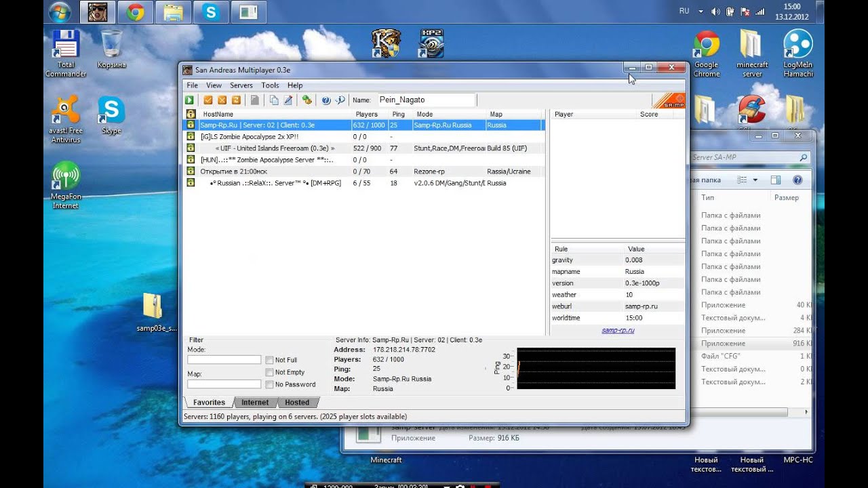
Task: Click the Map filter input field
Action: (x=224, y=384)
